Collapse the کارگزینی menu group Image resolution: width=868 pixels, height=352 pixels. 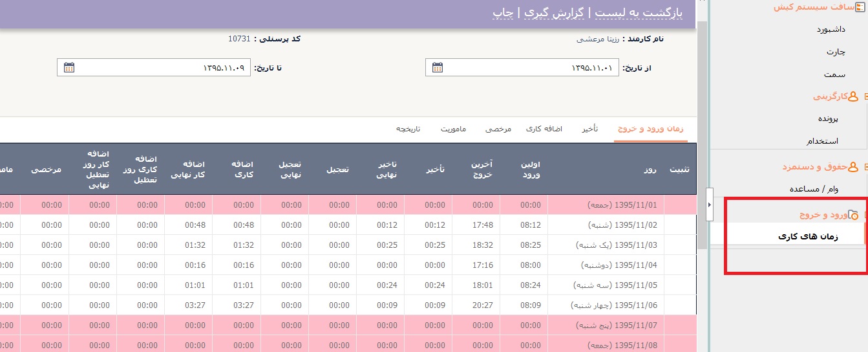865,96
